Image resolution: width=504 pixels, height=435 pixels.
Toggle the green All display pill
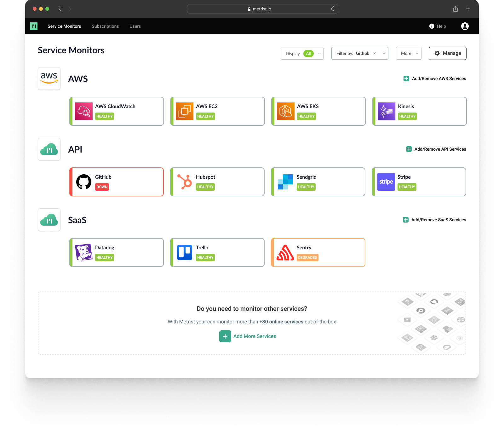click(308, 54)
